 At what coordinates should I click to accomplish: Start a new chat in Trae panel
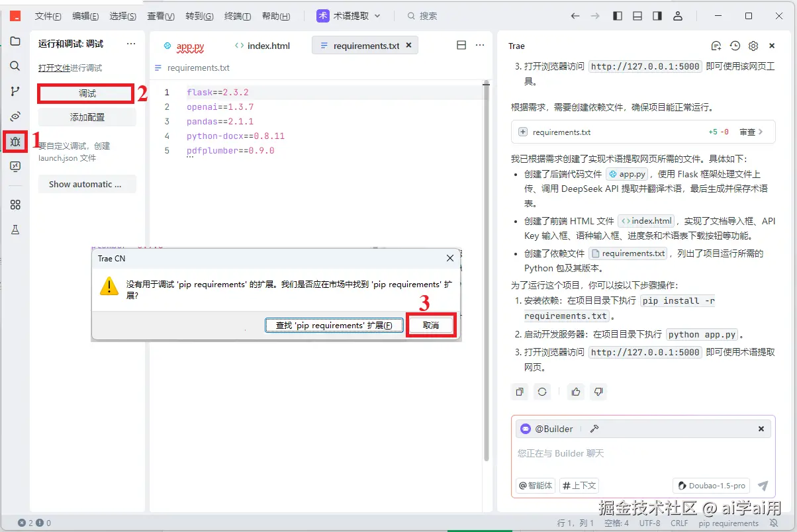[716, 46]
